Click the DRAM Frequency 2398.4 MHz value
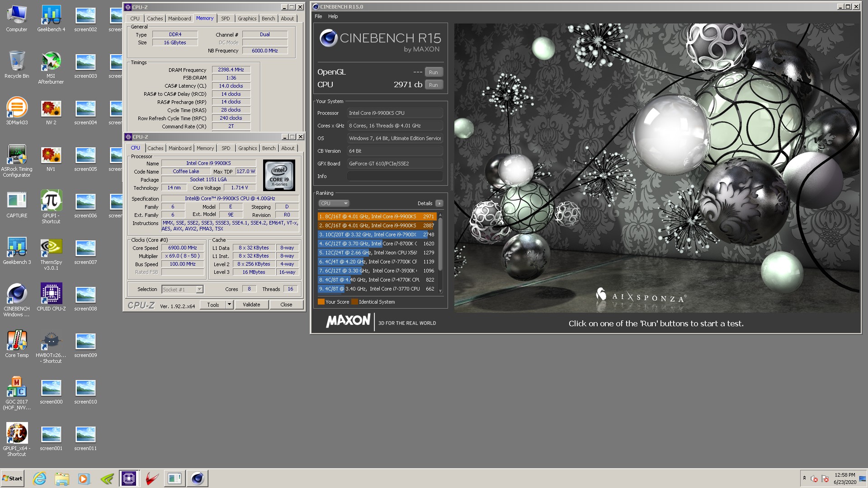 pyautogui.click(x=231, y=70)
